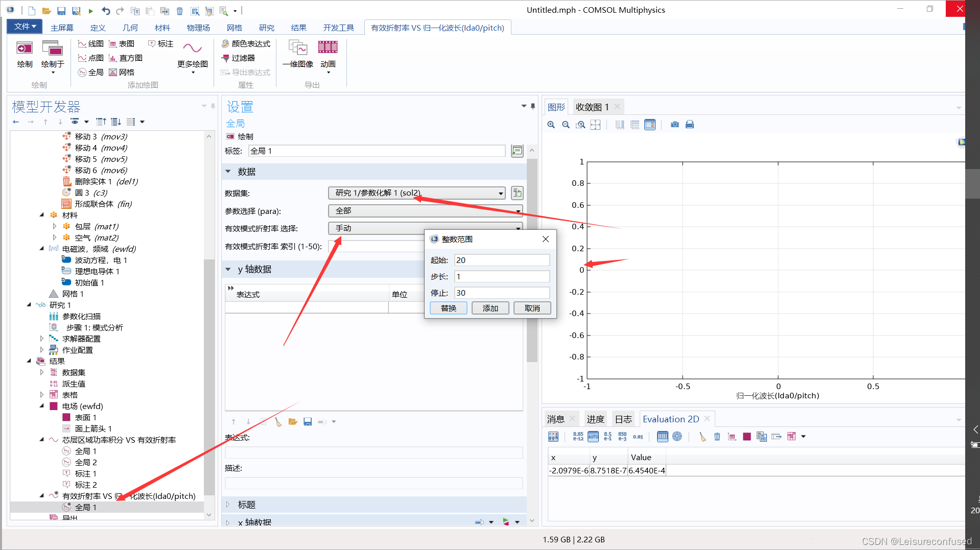Select 步骤 1: 模式分析 study step
980x550 pixels.
94,328
